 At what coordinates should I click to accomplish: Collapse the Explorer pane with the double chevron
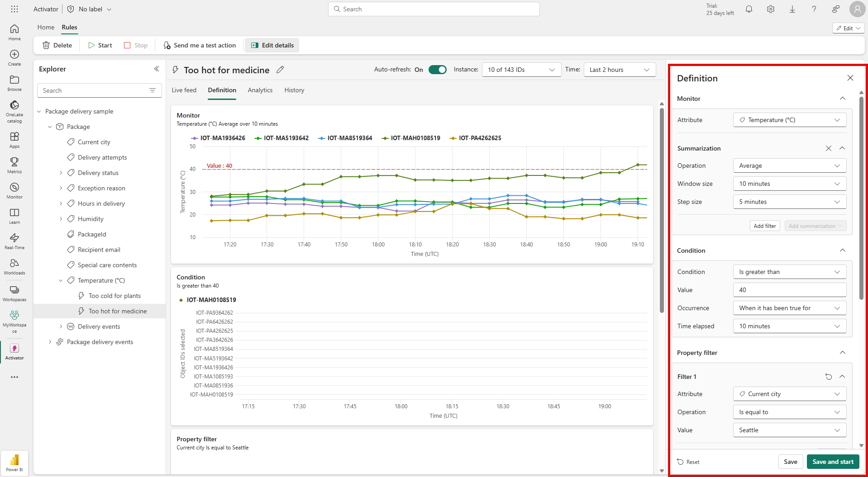coord(157,69)
